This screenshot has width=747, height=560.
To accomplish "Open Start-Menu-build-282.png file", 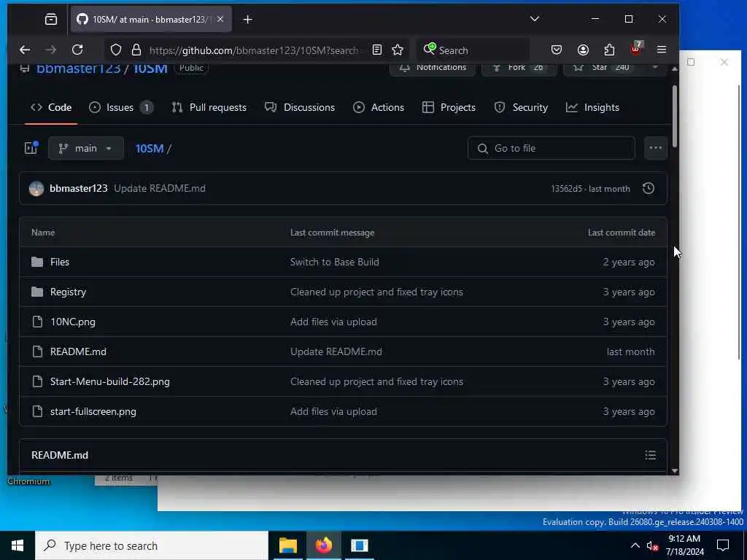I will click(110, 382).
